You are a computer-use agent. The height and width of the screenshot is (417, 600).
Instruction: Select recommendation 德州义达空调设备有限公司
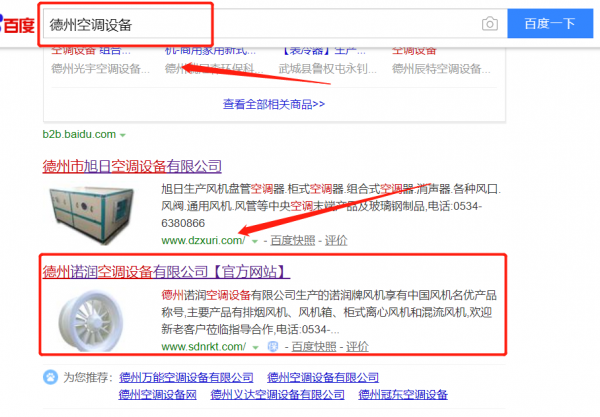[277, 394]
